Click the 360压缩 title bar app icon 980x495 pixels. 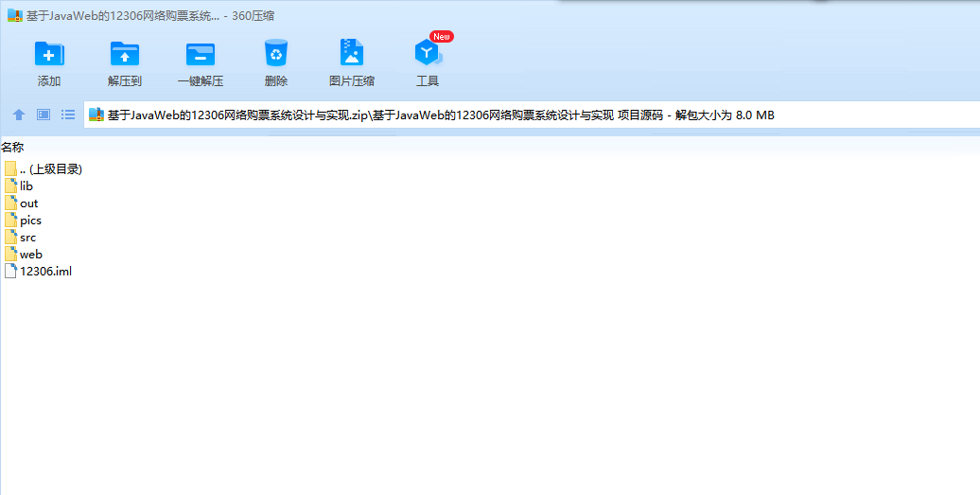(x=15, y=16)
